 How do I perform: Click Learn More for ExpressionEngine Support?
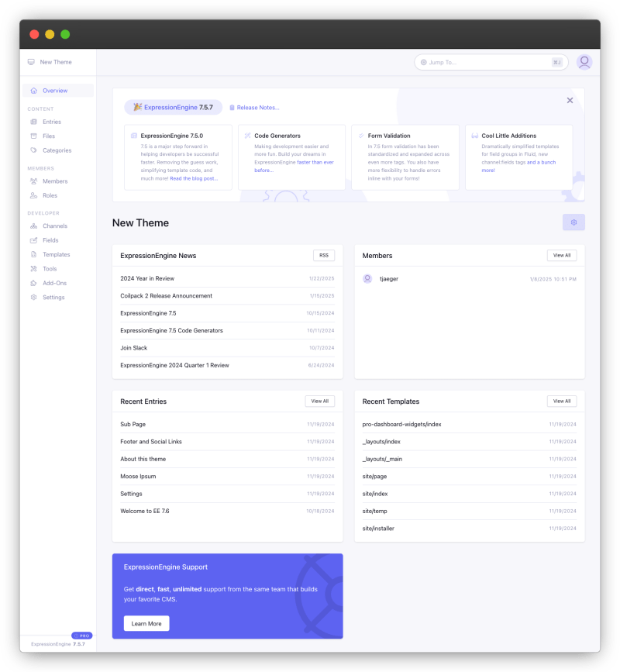click(146, 623)
